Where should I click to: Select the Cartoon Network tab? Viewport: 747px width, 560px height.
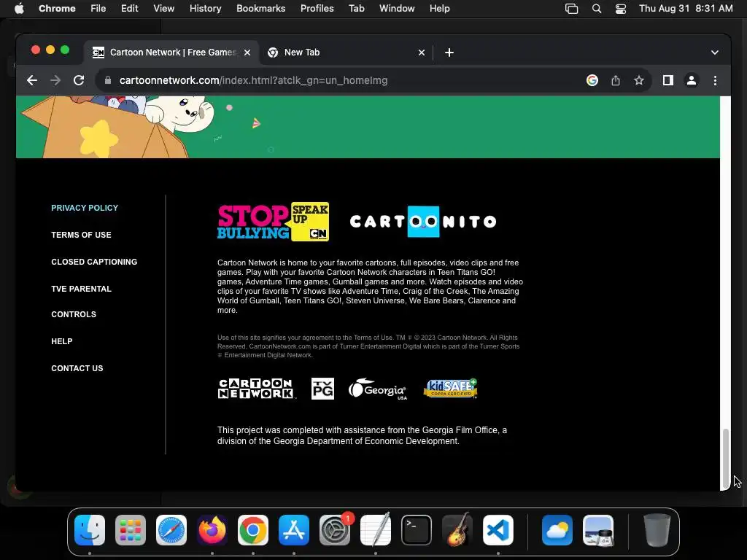[171, 52]
